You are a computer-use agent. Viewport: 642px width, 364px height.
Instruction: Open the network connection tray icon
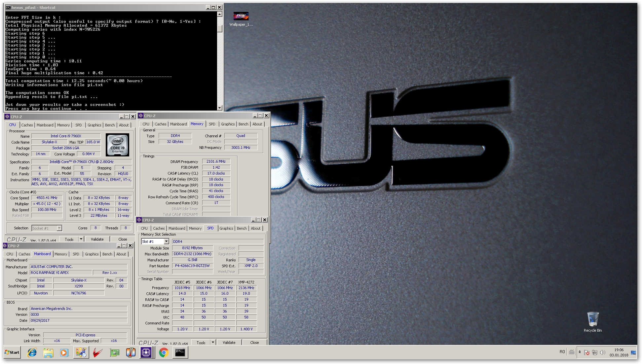595,352
